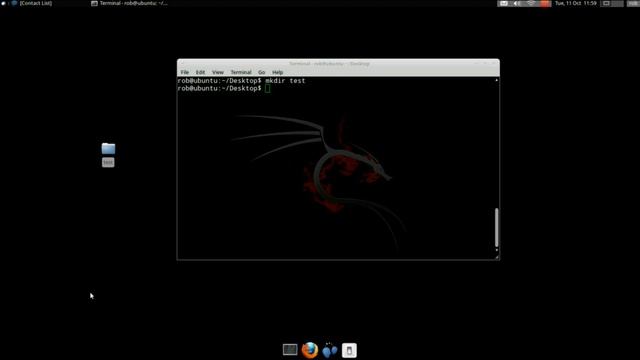Image resolution: width=640 pixels, height=360 pixels.
Task: Open the File menu in Terminal
Action: (184, 72)
